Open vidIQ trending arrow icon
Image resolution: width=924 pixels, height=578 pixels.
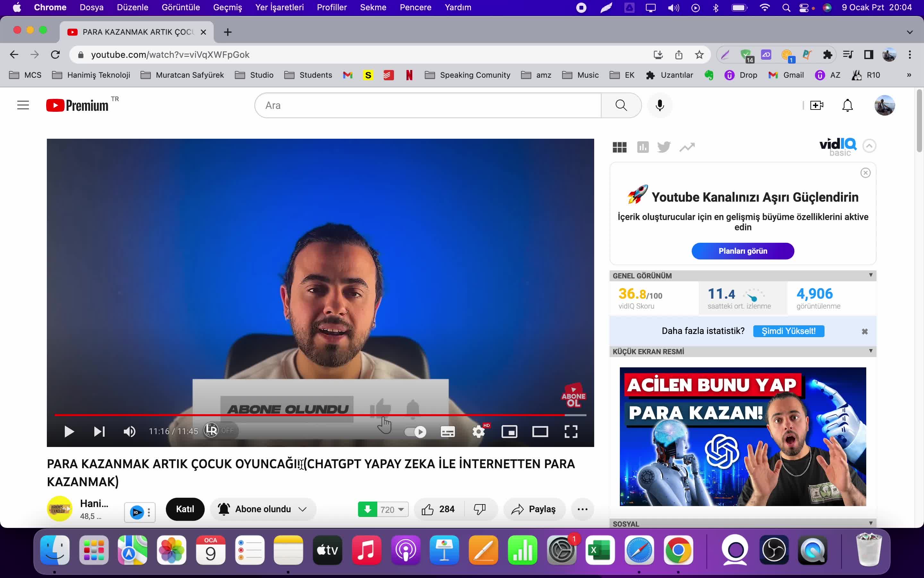[x=687, y=147]
